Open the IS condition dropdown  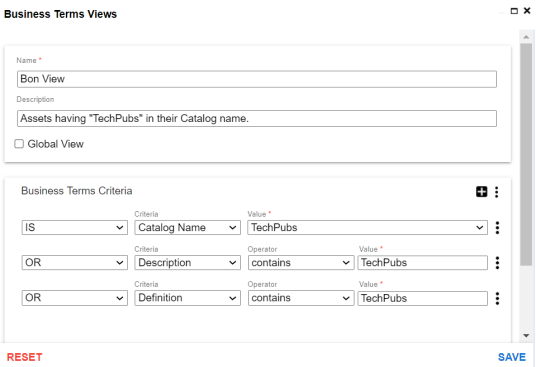[75, 228]
